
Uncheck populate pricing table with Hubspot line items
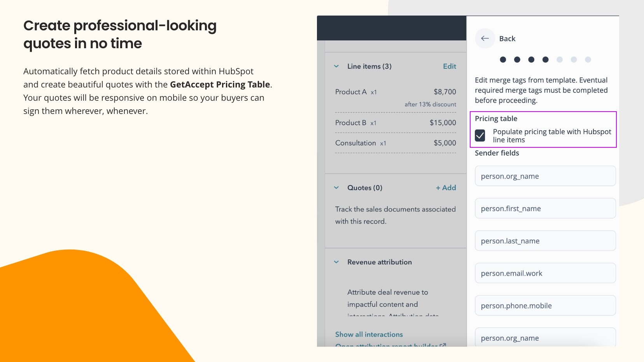click(481, 136)
